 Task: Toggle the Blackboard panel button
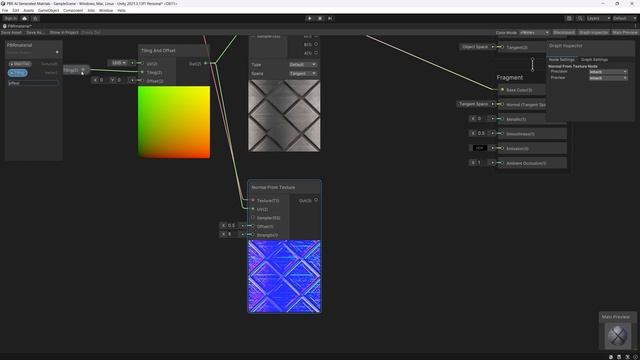(x=564, y=32)
